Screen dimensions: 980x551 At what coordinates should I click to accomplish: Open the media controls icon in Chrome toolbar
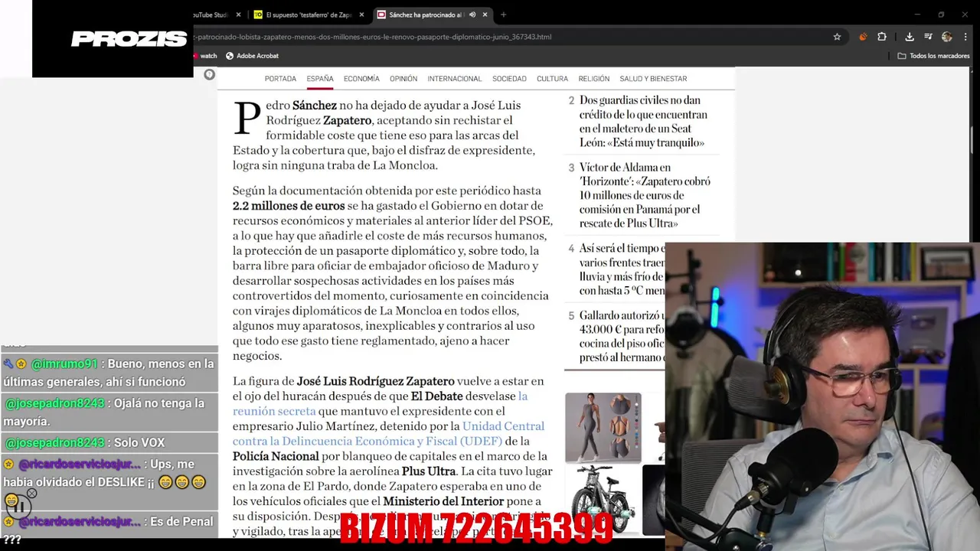[928, 37]
